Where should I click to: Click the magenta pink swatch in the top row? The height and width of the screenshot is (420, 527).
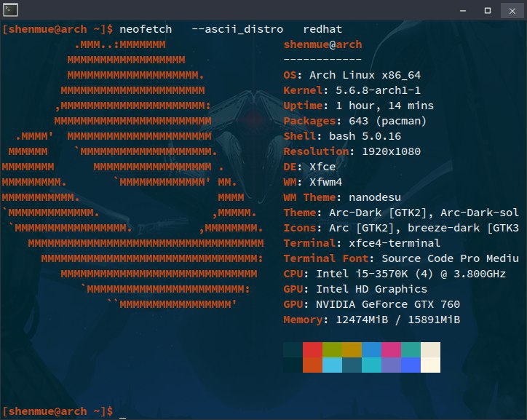coord(391,350)
